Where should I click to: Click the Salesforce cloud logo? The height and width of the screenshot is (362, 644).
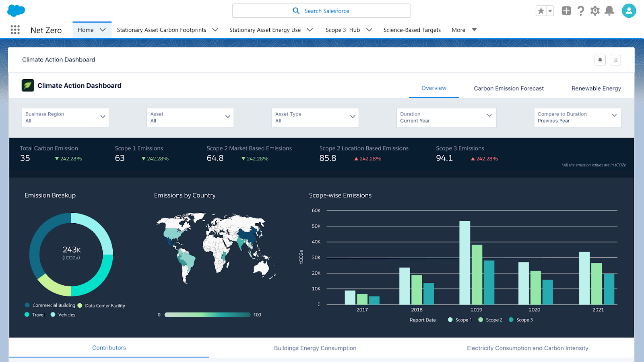tap(16, 10)
